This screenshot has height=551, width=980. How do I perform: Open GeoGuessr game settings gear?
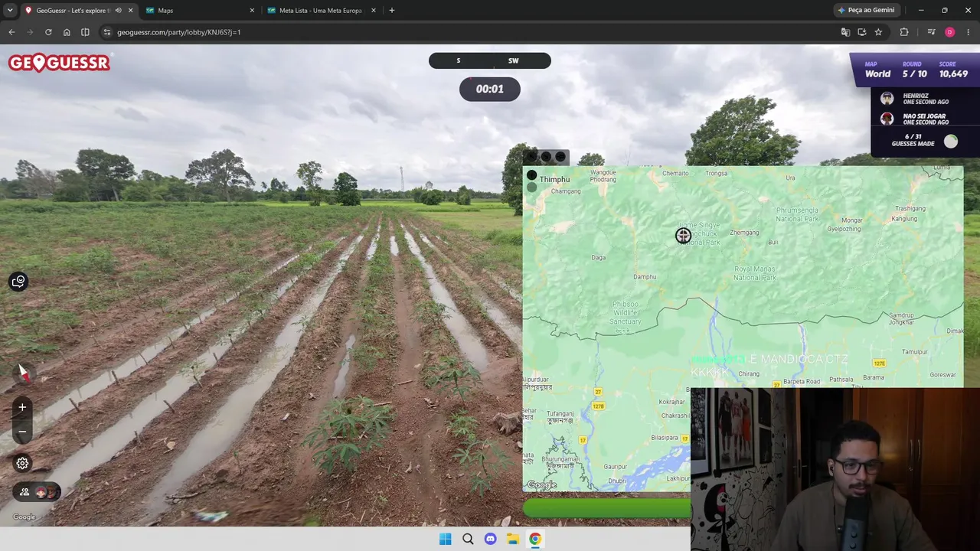tap(22, 463)
